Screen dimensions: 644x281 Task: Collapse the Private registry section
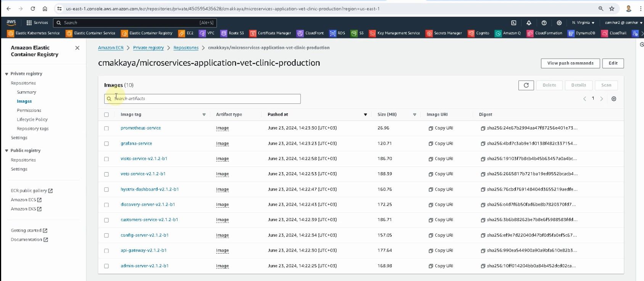6,74
